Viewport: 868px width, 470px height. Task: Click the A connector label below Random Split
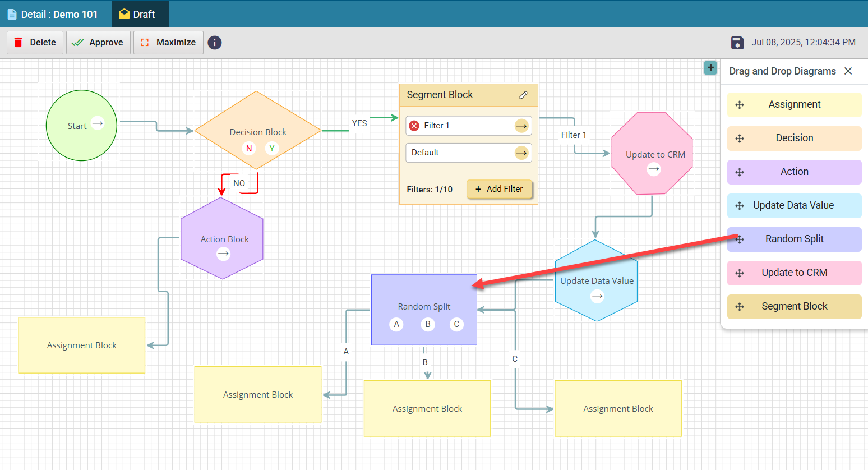[x=346, y=352]
